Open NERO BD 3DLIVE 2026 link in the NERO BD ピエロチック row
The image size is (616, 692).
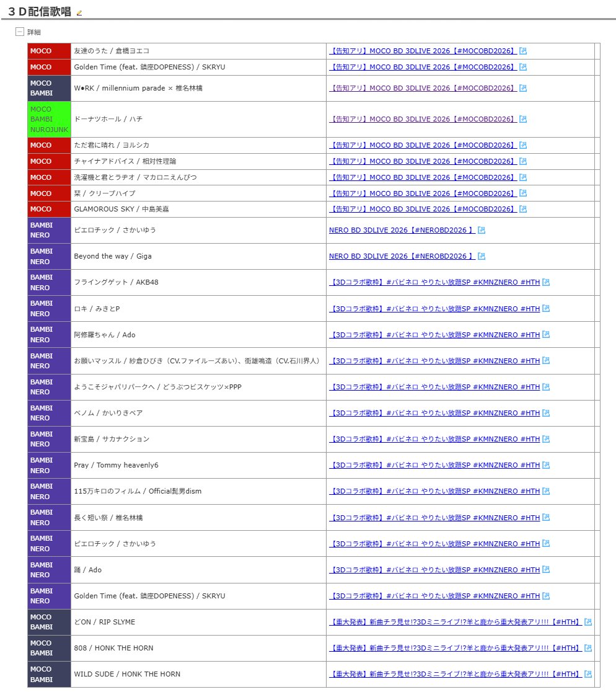point(402,230)
